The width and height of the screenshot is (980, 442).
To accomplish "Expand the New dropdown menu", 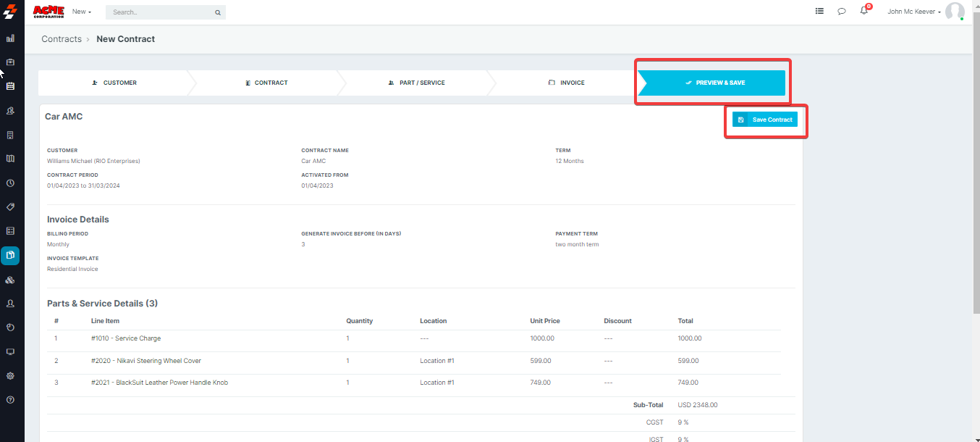I will coord(81,12).
